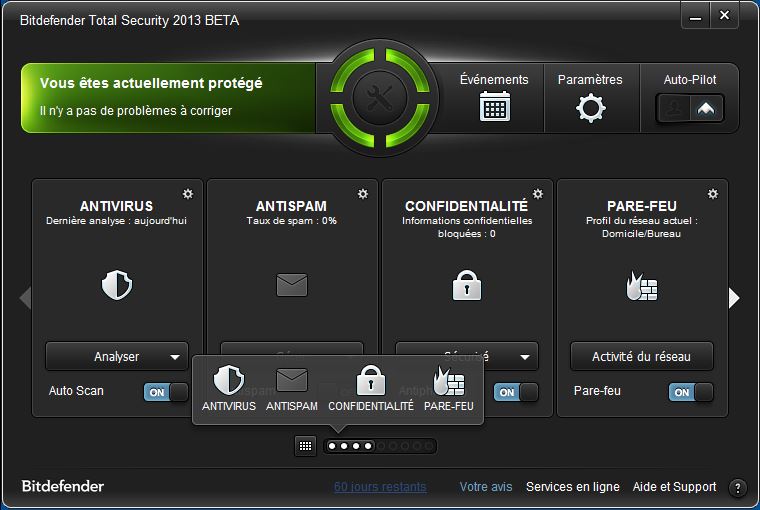Screen dimensions: 760x510
Task: Open Confidentialité panel settings gear
Action: [538, 194]
